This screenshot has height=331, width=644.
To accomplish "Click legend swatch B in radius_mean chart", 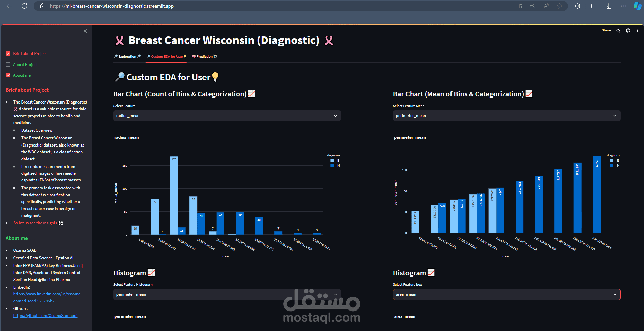I will (x=332, y=160).
